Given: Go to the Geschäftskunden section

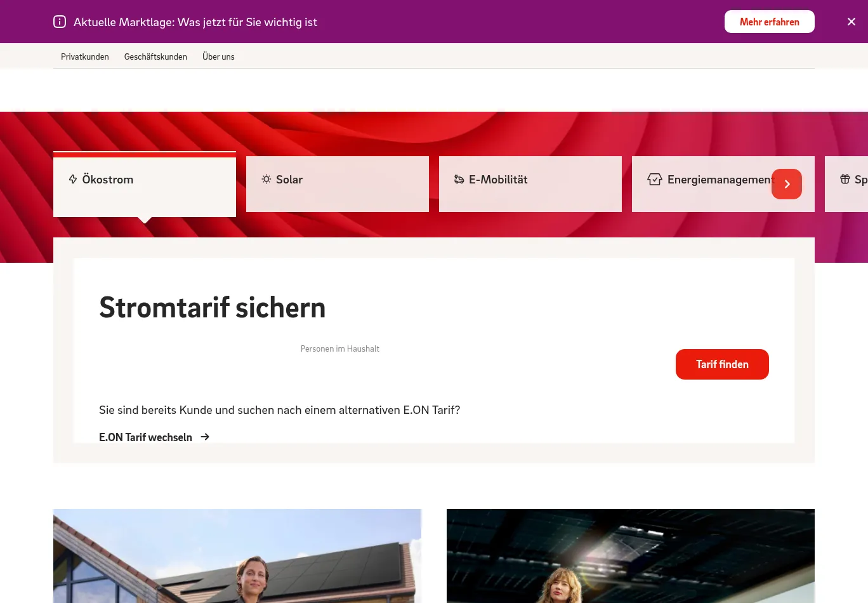Looking at the screenshot, I should point(155,56).
